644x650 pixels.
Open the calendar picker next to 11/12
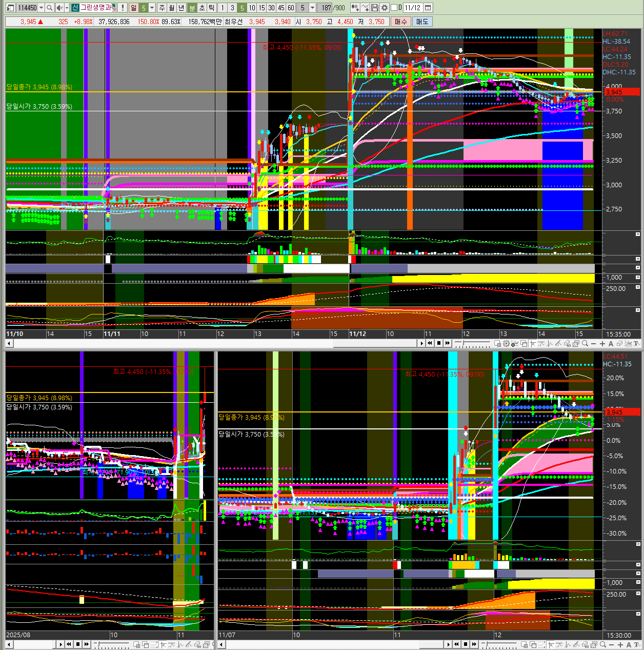point(428,8)
